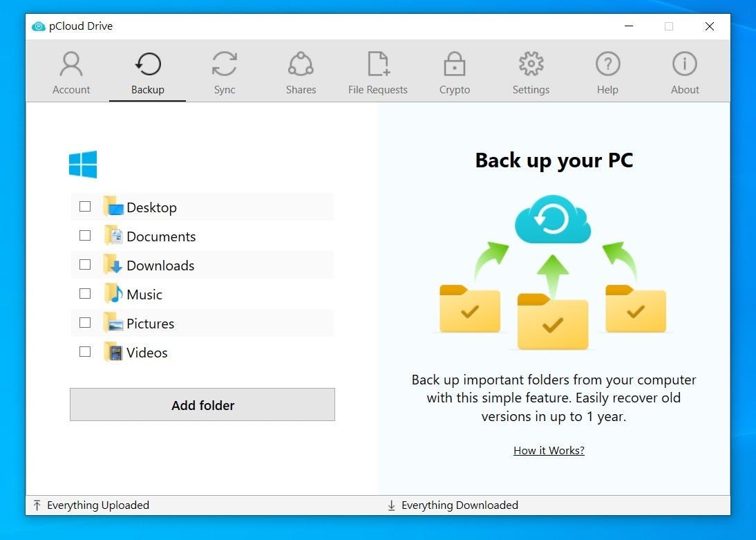This screenshot has height=540, width=756.
Task: Click the Pictures folder icon
Action: pos(113,322)
